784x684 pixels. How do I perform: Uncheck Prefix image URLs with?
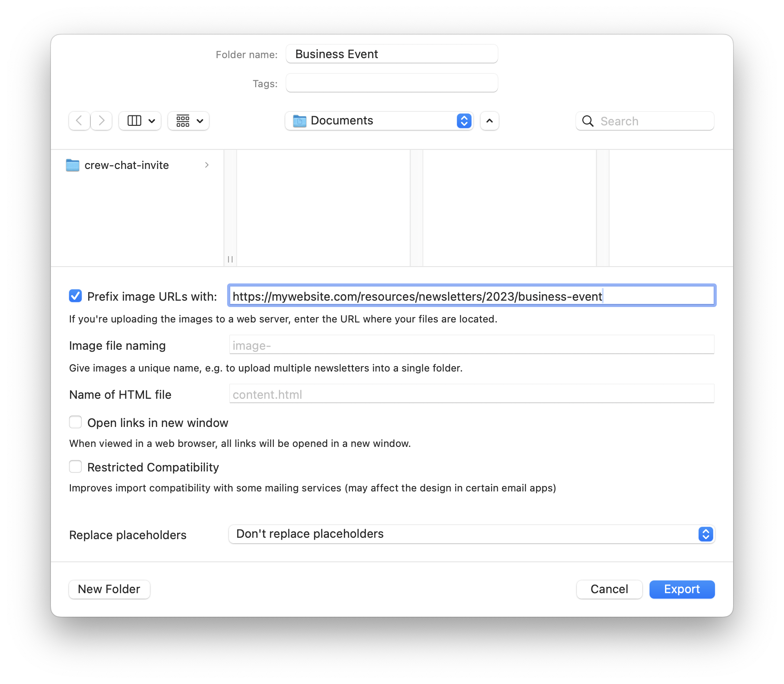tap(75, 296)
